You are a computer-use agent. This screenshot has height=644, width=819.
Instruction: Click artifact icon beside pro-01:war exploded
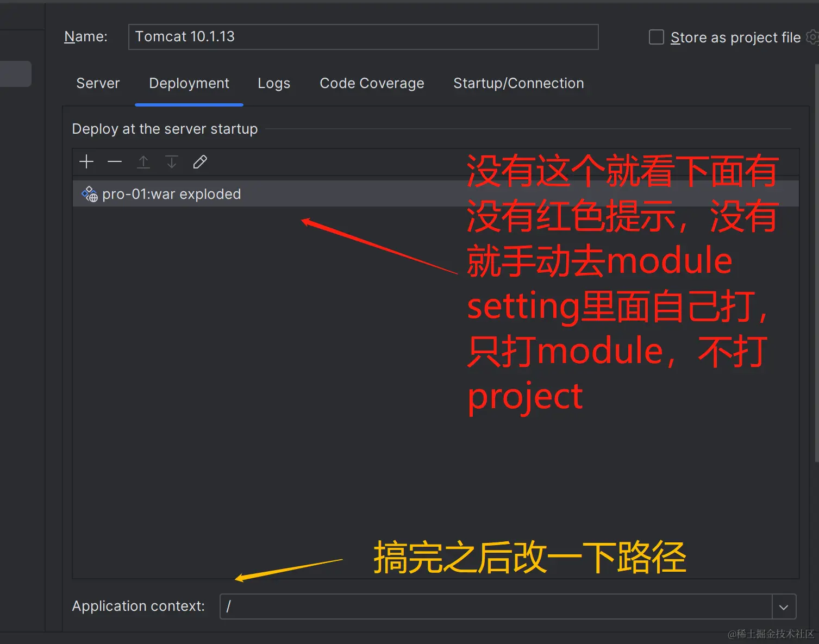(x=90, y=194)
